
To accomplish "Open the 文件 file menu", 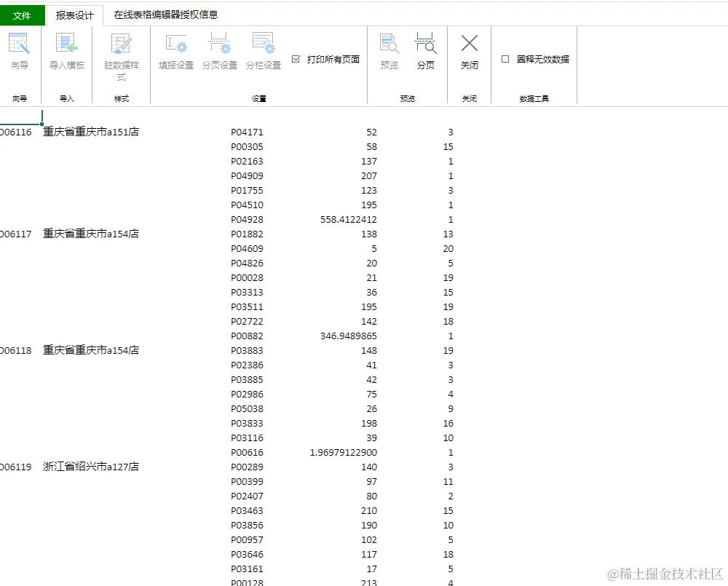I will point(22,15).
